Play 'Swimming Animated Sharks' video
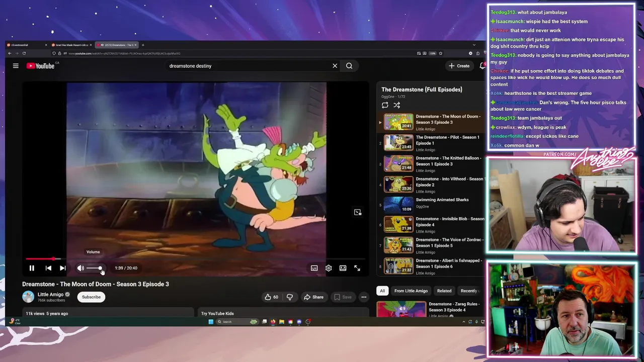The width and height of the screenshot is (644, 362). point(432,204)
